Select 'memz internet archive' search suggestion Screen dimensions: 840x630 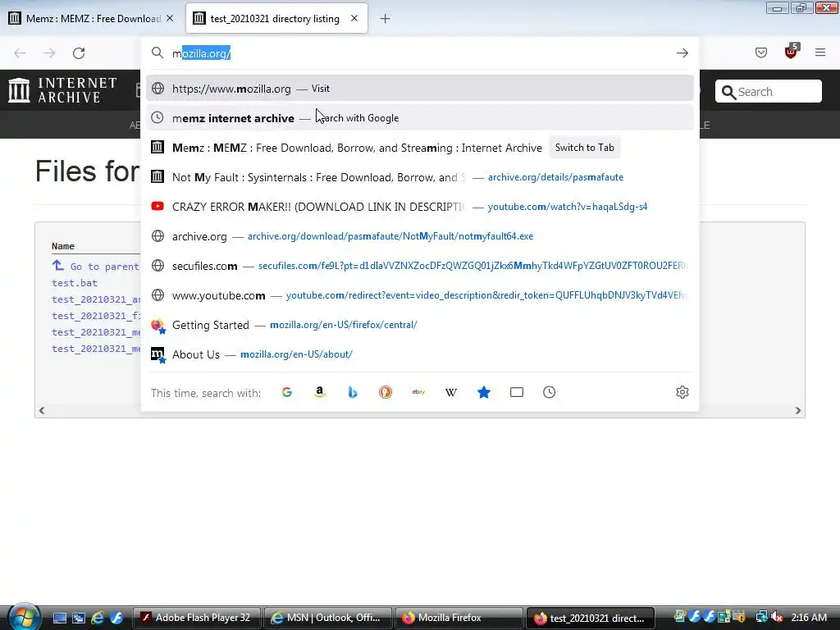419,118
